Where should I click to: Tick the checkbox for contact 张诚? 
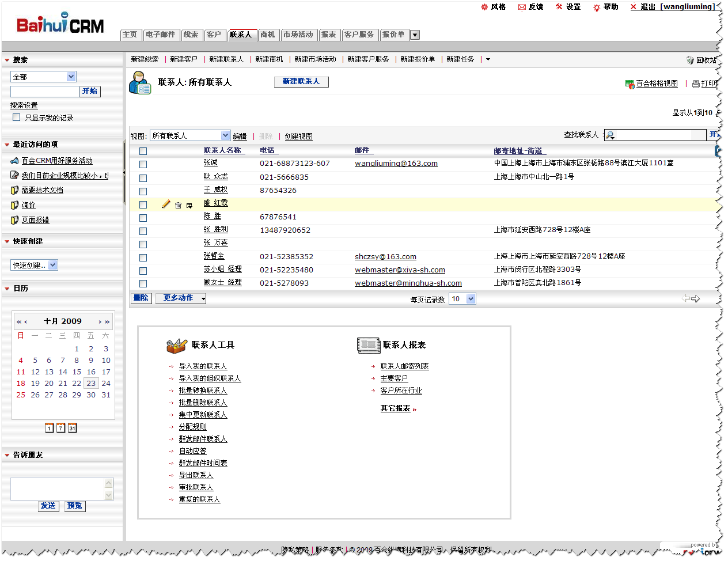point(143,164)
